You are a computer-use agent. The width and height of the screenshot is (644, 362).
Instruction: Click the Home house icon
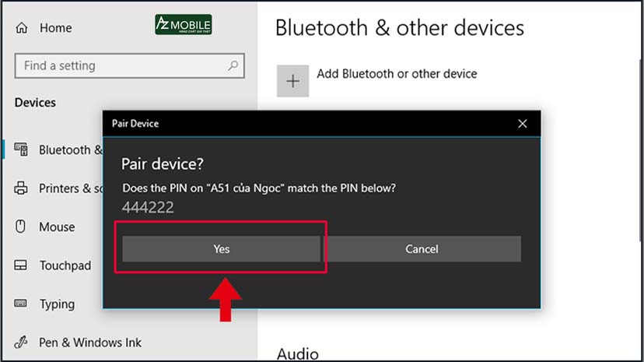(22, 28)
